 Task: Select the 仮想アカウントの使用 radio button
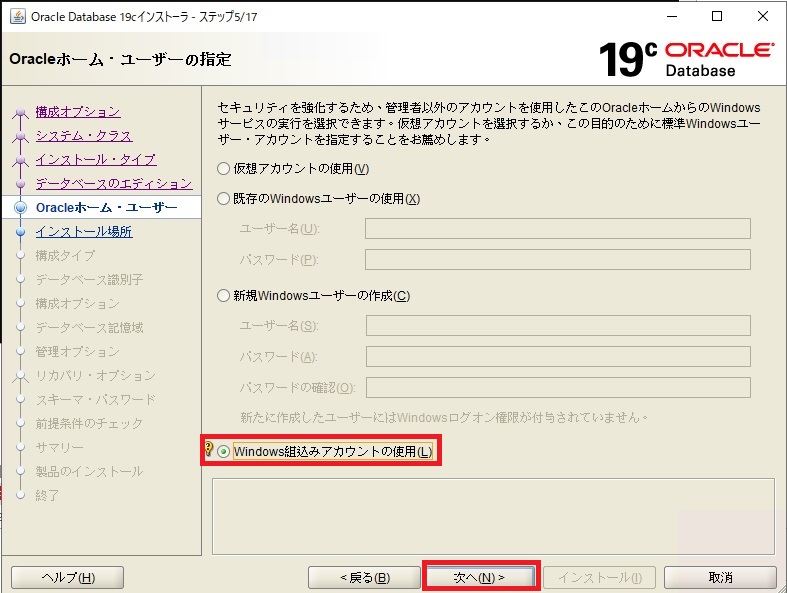click(223, 169)
